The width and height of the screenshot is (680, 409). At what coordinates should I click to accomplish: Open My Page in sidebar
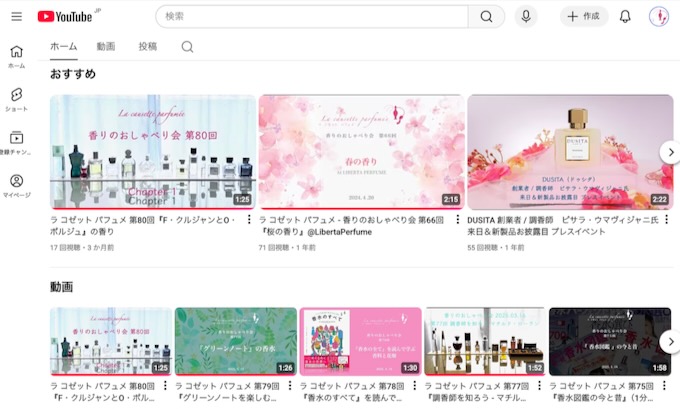pyautogui.click(x=16, y=186)
